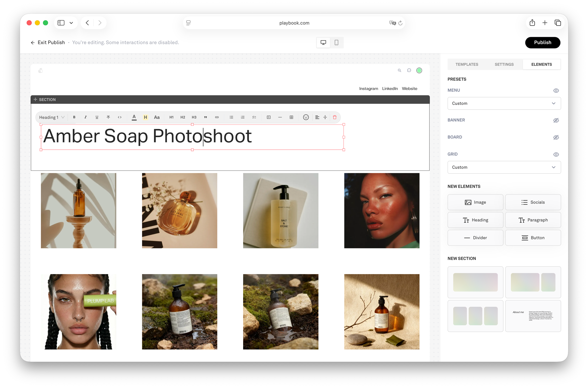Add a new Image element

point(475,202)
